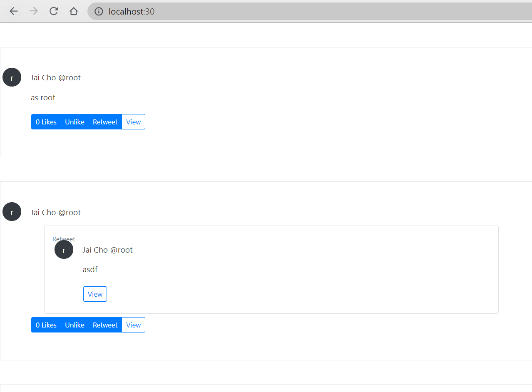The width and height of the screenshot is (532, 392).
Task: Click the 'asdf' tweet text
Action: pyautogui.click(x=90, y=270)
